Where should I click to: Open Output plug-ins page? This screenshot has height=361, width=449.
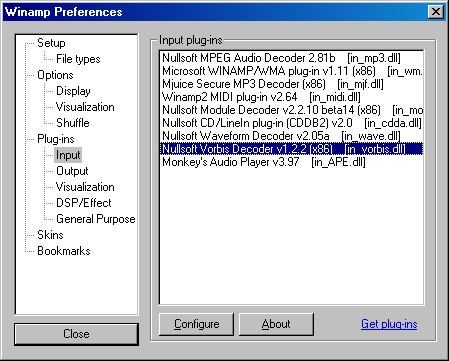(72, 171)
